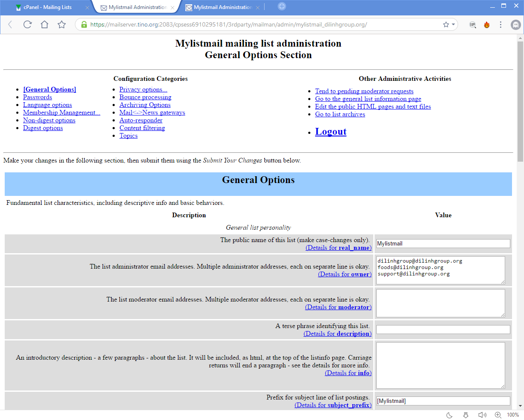Open the Passwords category link
Screen dimensions: 524x420
tap(38, 97)
